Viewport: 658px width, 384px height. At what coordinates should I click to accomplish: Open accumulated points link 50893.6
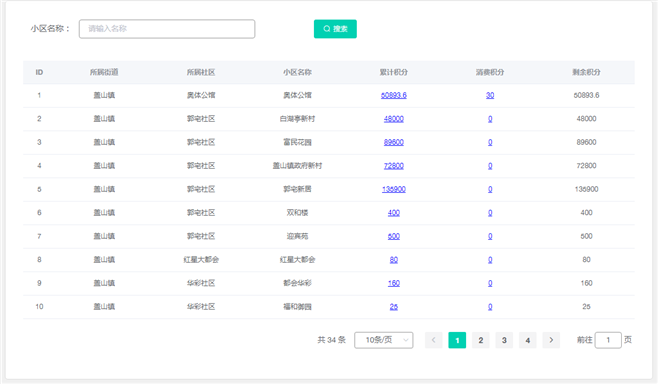click(394, 95)
